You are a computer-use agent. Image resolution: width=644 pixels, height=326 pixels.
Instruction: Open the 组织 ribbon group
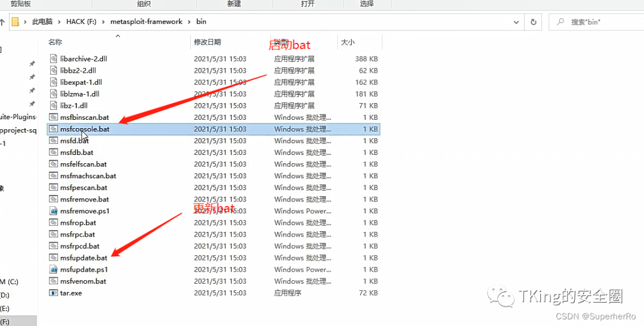pos(144,4)
